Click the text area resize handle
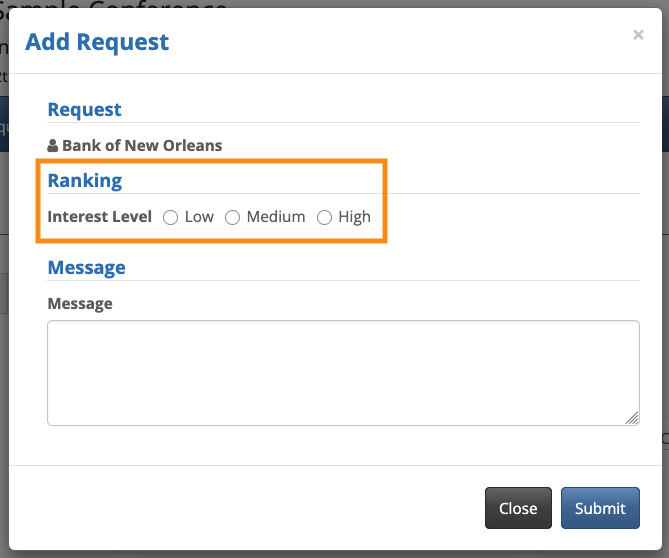Viewport: 669px width, 558px height. pos(632,418)
